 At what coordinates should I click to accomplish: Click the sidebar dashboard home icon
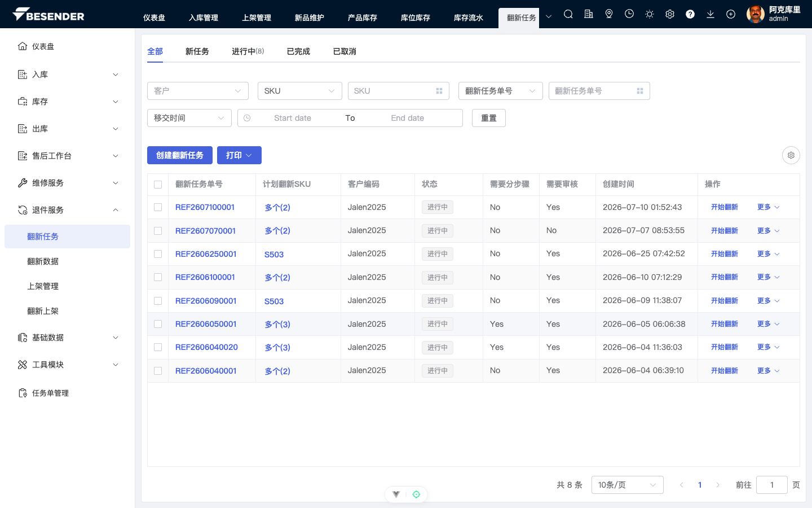pyautogui.click(x=23, y=46)
